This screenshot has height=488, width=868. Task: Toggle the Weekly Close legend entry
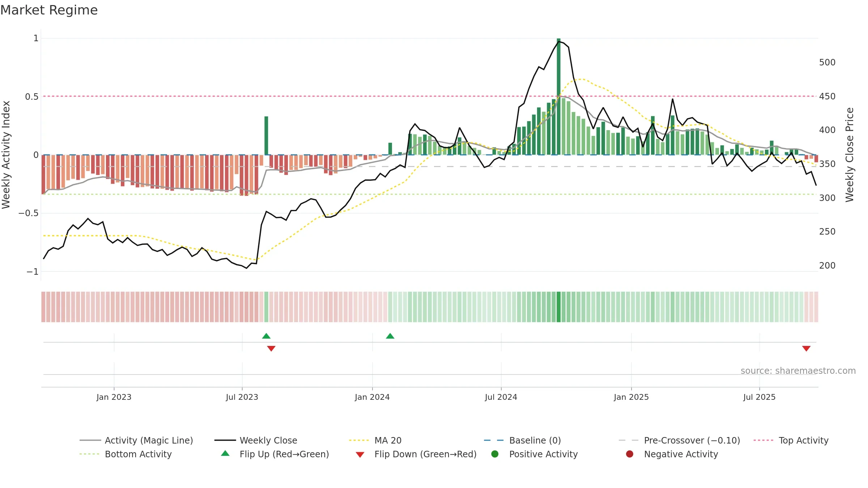pos(256,440)
